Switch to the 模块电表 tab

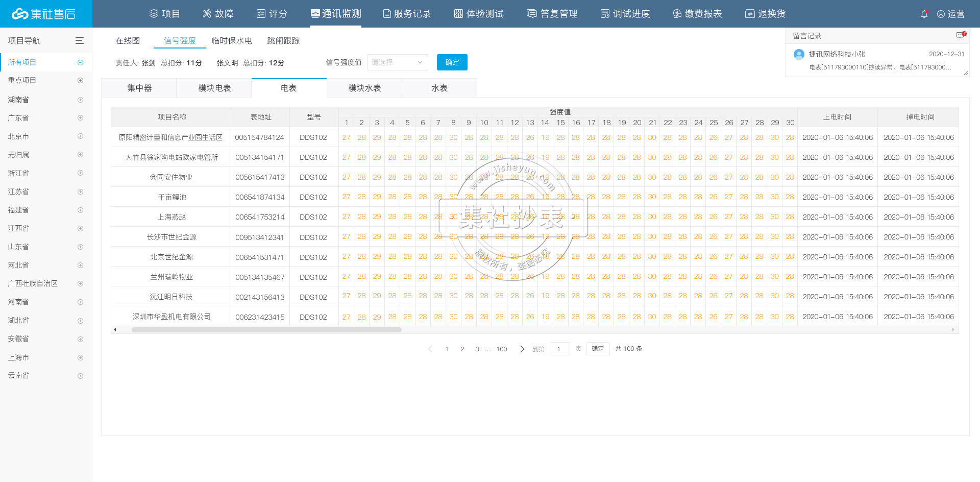pyautogui.click(x=214, y=88)
